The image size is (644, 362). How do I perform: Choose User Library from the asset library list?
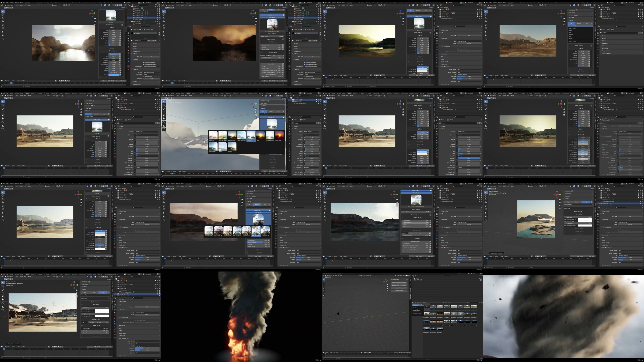click(x=415, y=308)
